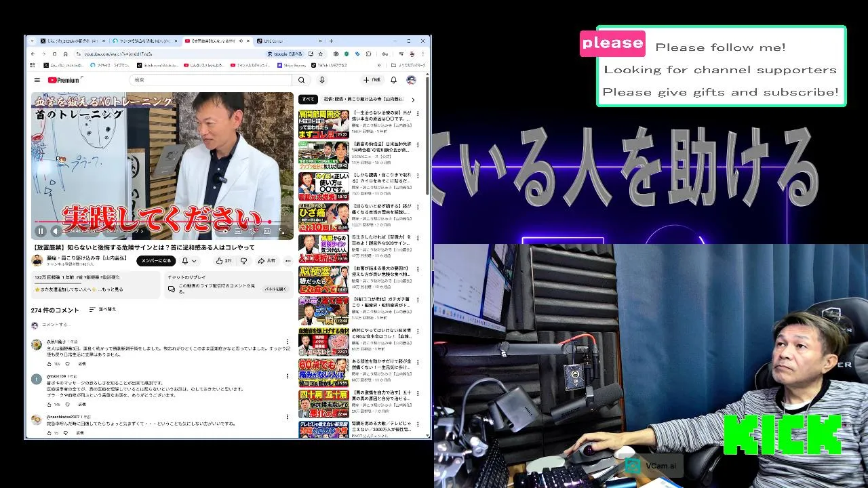Close the active YouTube tab
This screenshot has height=488, width=868.
point(247,41)
